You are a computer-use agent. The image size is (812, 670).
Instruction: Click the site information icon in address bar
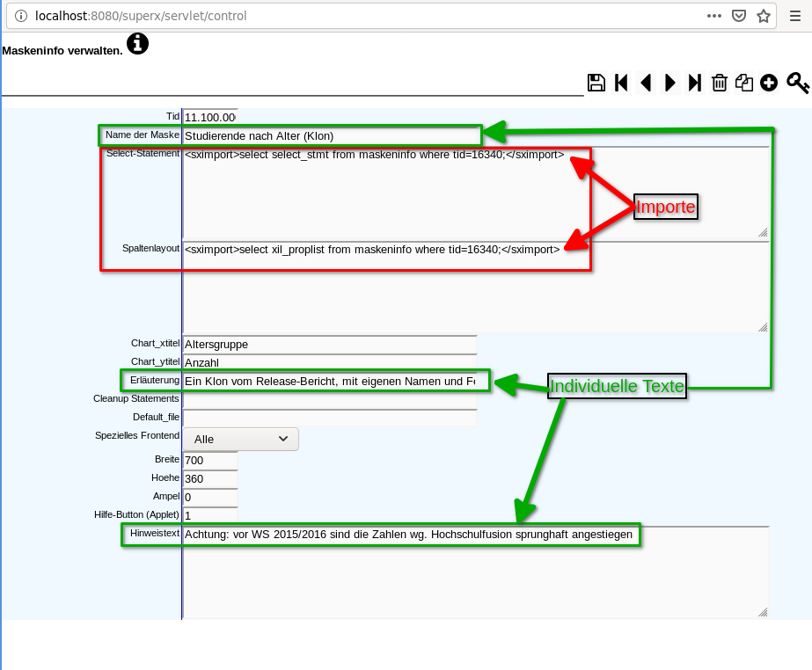pyautogui.click(x=21, y=16)
